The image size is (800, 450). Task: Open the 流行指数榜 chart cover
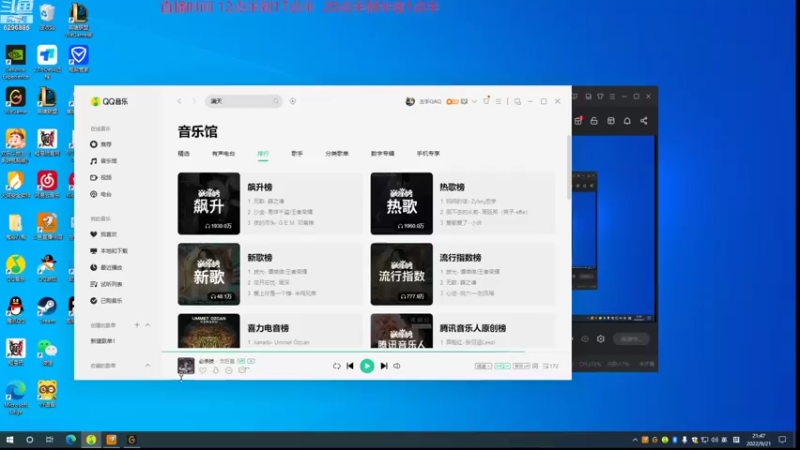click(x=402, y=274)
